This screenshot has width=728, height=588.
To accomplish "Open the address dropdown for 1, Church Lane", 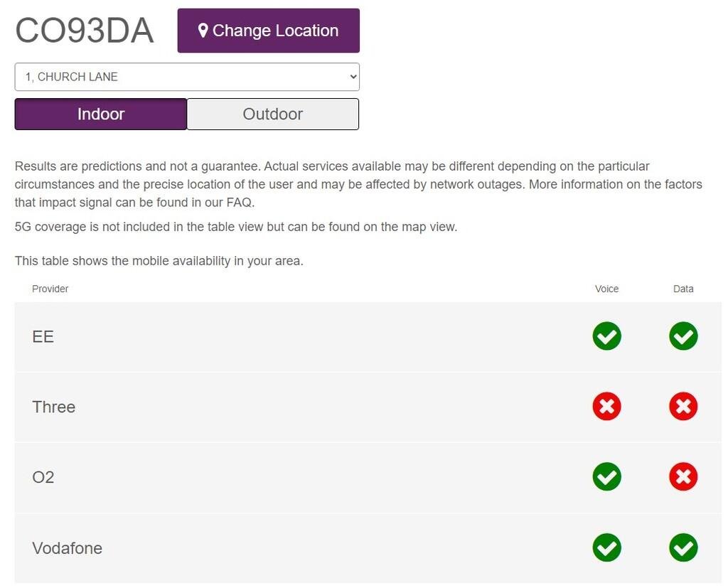I will point(187,77).
